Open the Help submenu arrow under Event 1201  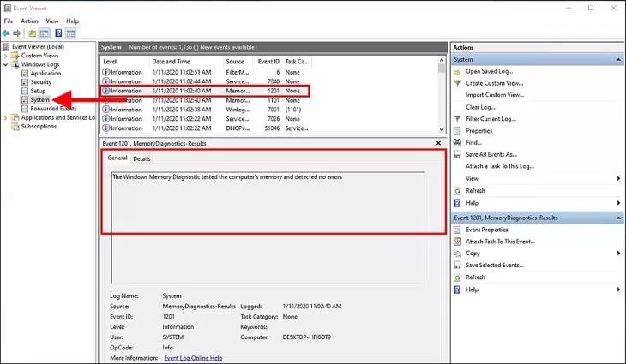(618, 289)
